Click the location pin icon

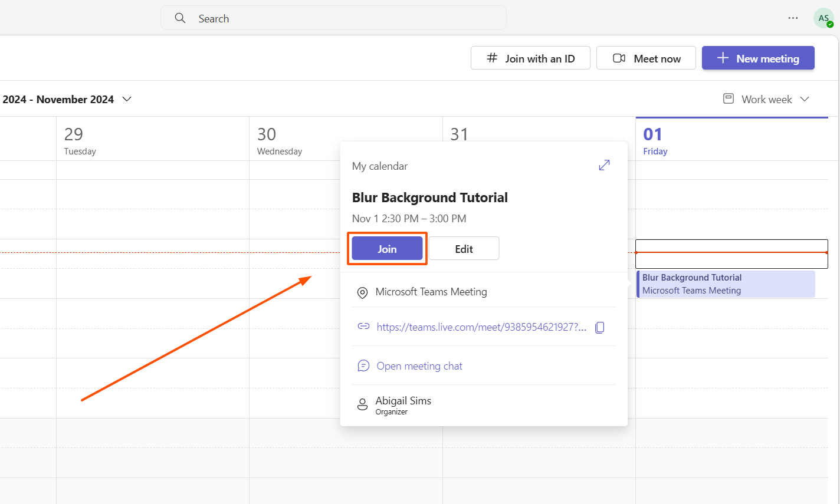tap(363, 292)
